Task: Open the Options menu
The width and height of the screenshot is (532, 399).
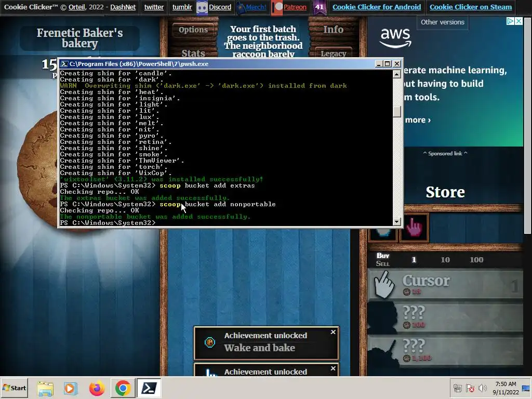Action: click(193, 30)
